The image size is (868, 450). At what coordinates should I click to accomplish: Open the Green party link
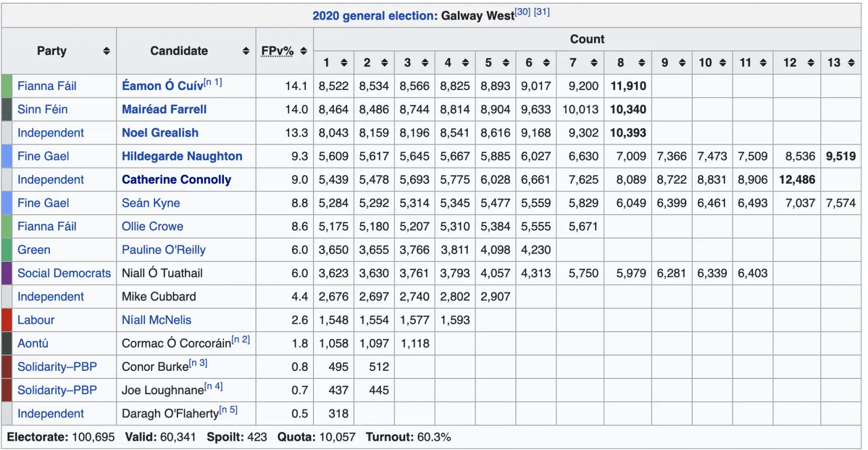pos(34,249)
